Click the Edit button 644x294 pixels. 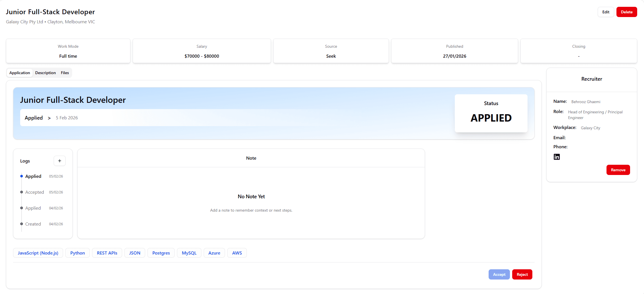605,12
